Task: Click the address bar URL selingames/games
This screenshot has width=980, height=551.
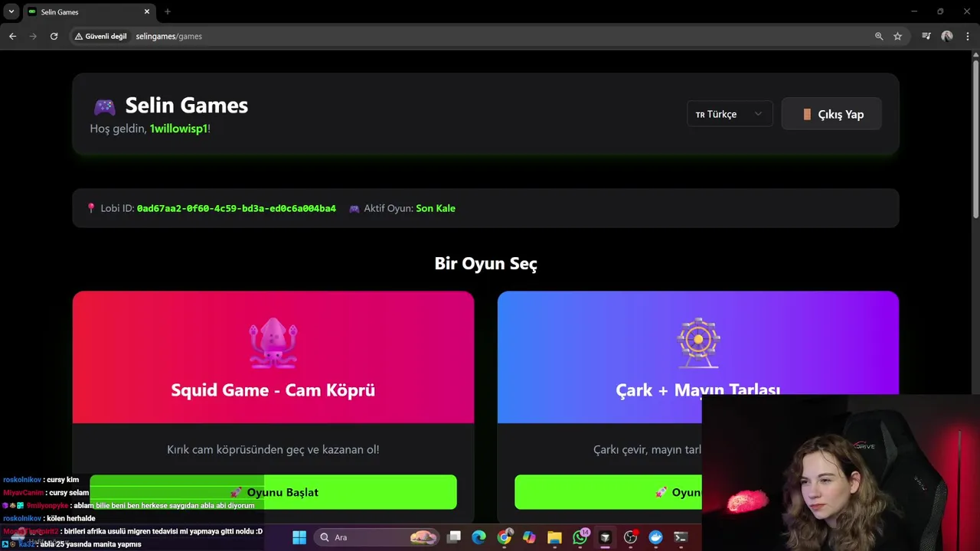Action: tap(168, 36)
